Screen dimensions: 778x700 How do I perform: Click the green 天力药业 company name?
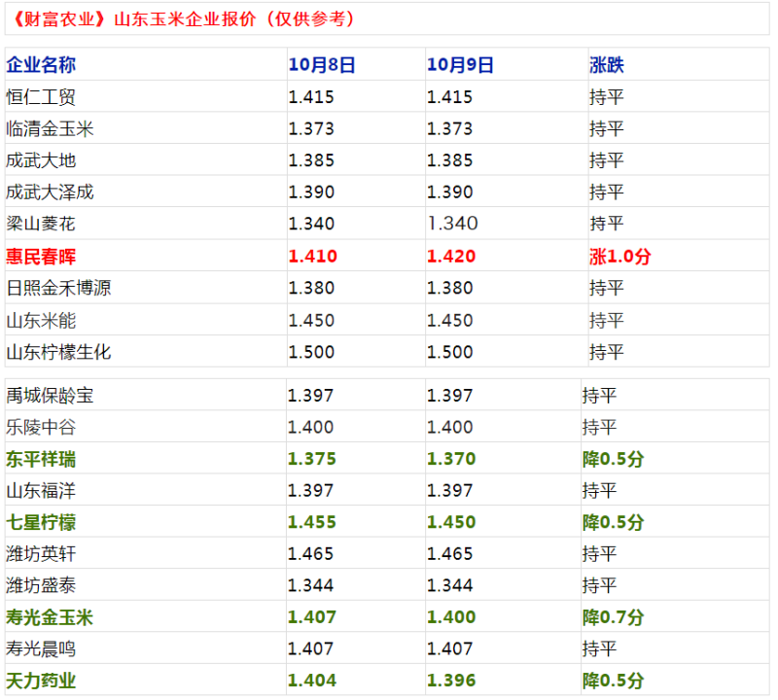41,681
